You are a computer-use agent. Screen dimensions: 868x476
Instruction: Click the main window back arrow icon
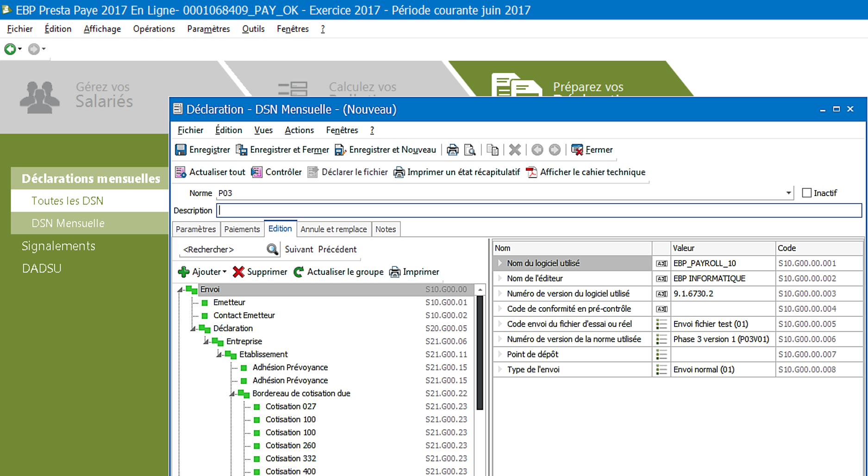[10, 49]
